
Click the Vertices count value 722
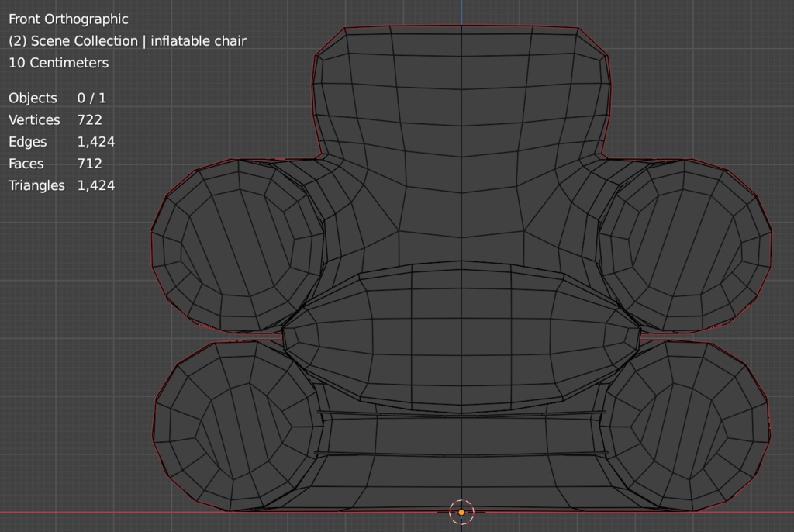pyautogui.click(x=89, y=119)
